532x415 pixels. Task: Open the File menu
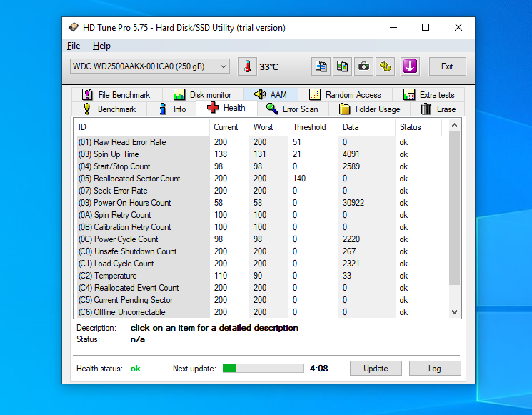coord(74,46)
